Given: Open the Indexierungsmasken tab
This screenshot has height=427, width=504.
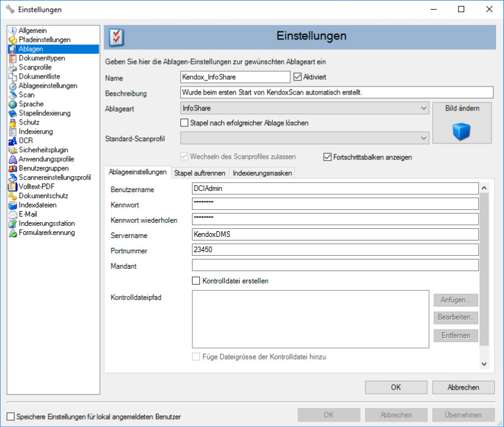Looking at the screenshot, I should click(262, 173).
